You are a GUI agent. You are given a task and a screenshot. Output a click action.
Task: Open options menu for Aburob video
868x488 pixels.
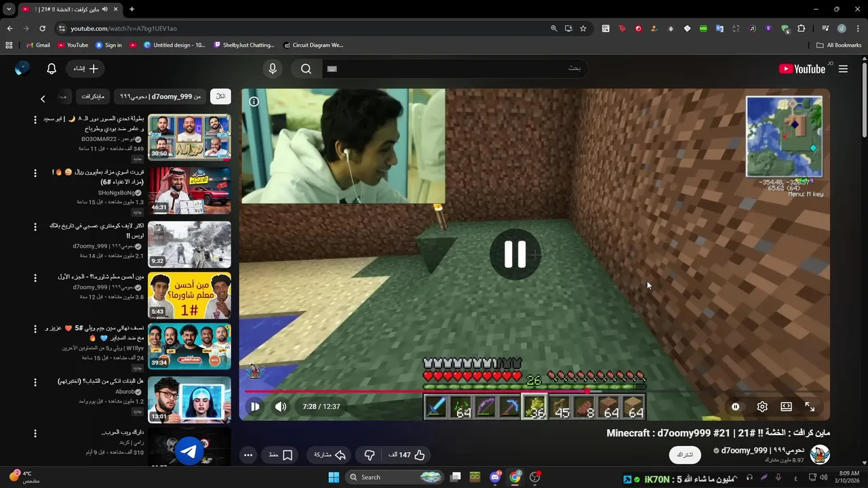[35, 382]
